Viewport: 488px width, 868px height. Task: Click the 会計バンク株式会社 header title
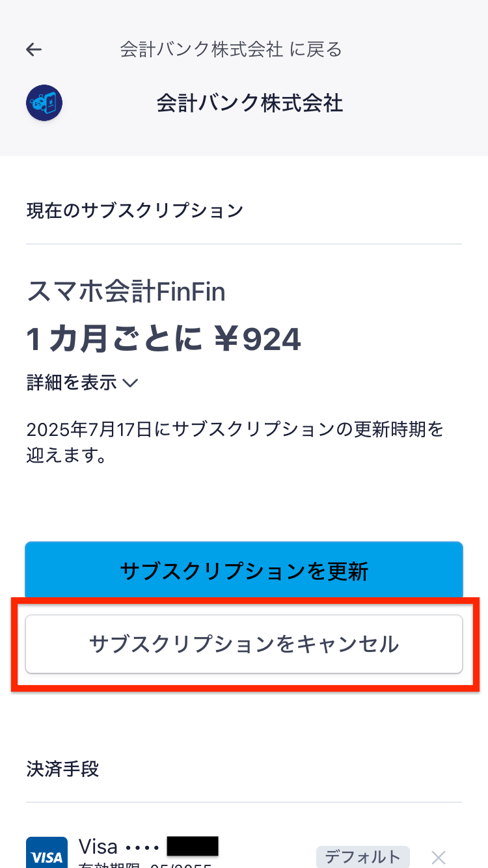coord(250,103)
